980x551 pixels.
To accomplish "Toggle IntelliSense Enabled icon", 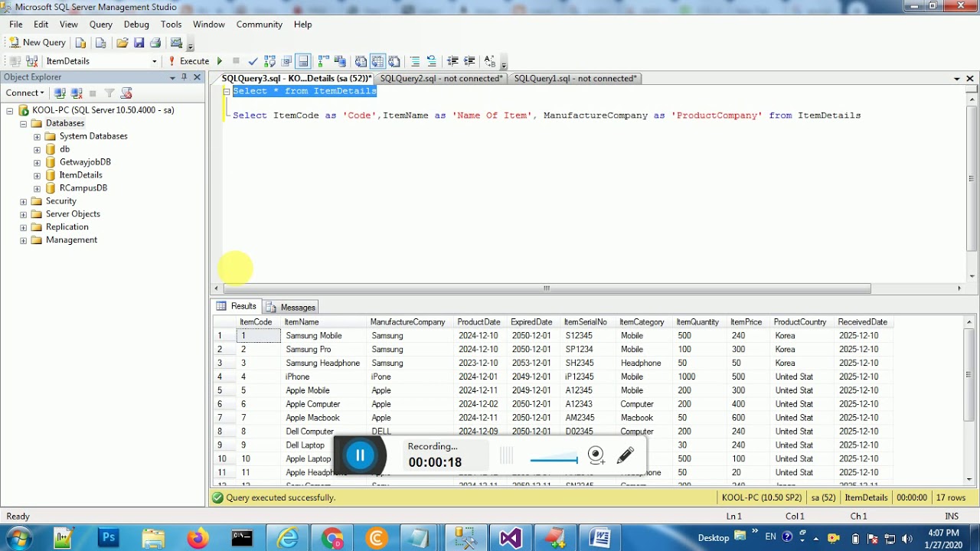I will coord(303,61).
